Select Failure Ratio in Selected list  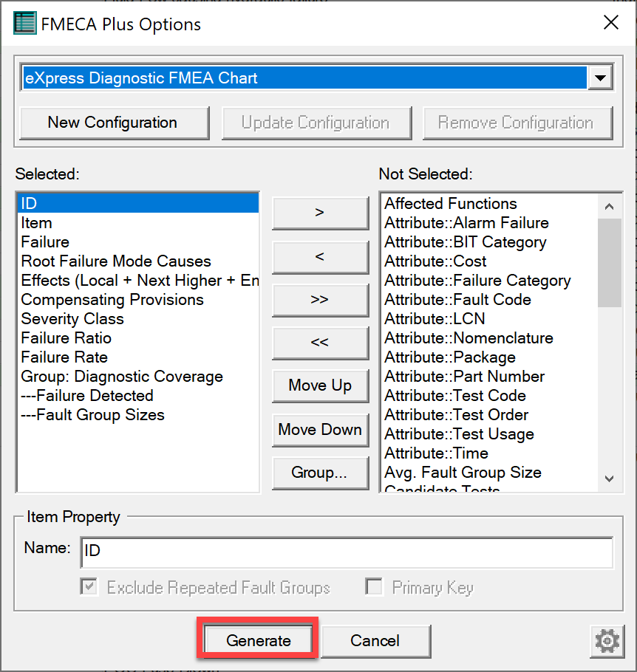pyautogui.click(x=138, y=338)
